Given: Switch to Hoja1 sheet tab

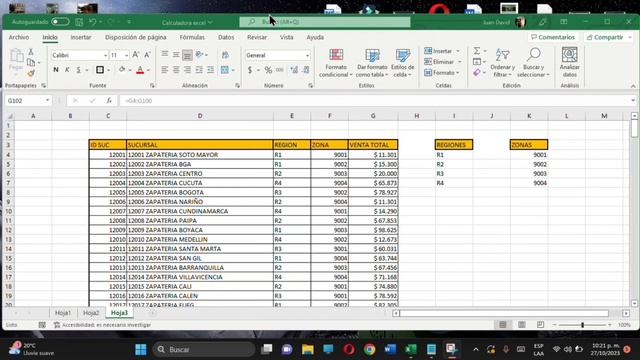Looking at the screenshot, I should [x=63, y=313].
